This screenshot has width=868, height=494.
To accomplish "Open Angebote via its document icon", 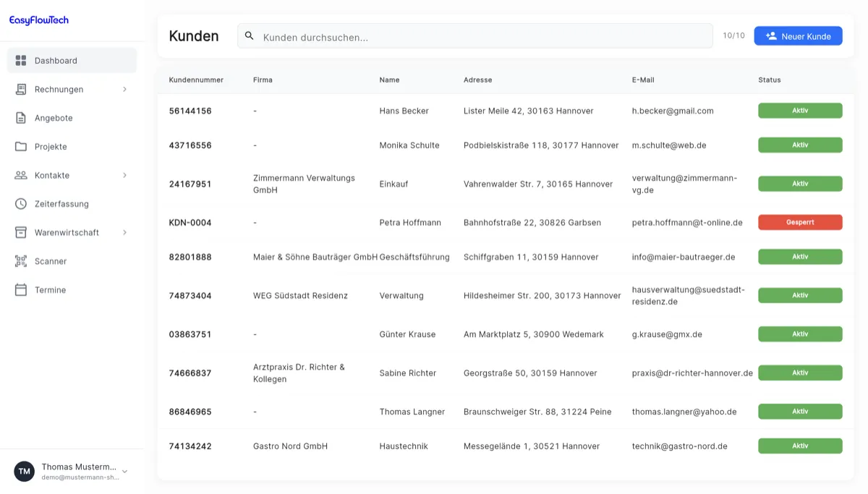I will 22,117.
